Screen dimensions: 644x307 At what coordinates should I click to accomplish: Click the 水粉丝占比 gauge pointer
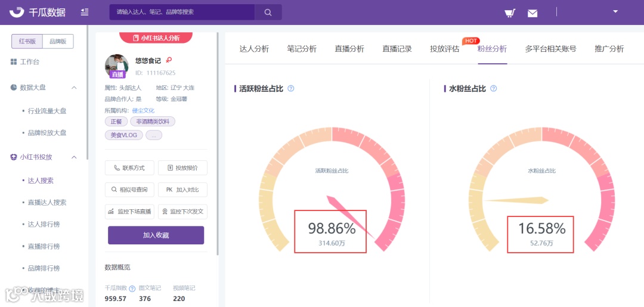point(516,200)
